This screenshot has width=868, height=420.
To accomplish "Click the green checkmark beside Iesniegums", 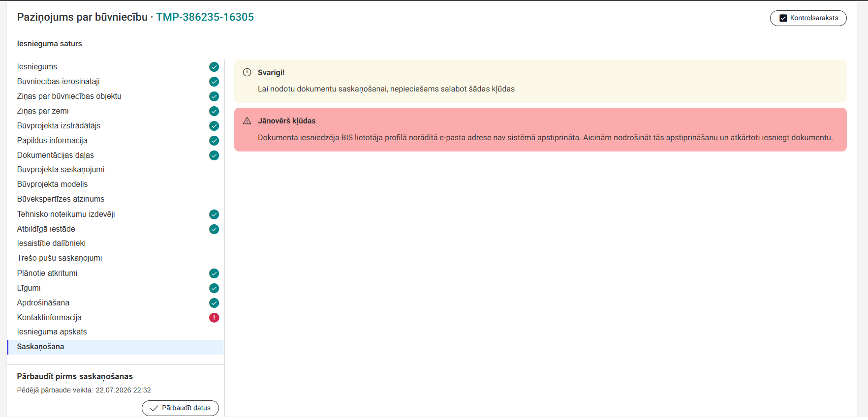I will click(x=214, y=67).
